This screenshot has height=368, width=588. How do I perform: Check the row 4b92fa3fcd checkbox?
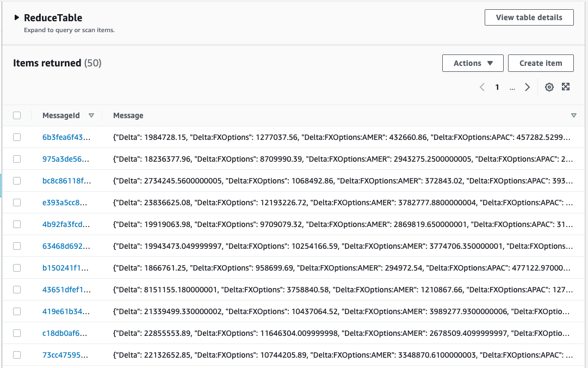[x=17, y=224]
